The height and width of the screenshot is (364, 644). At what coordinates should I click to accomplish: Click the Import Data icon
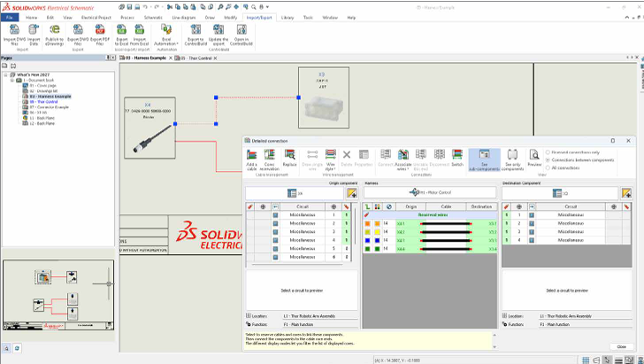[34, 29]
